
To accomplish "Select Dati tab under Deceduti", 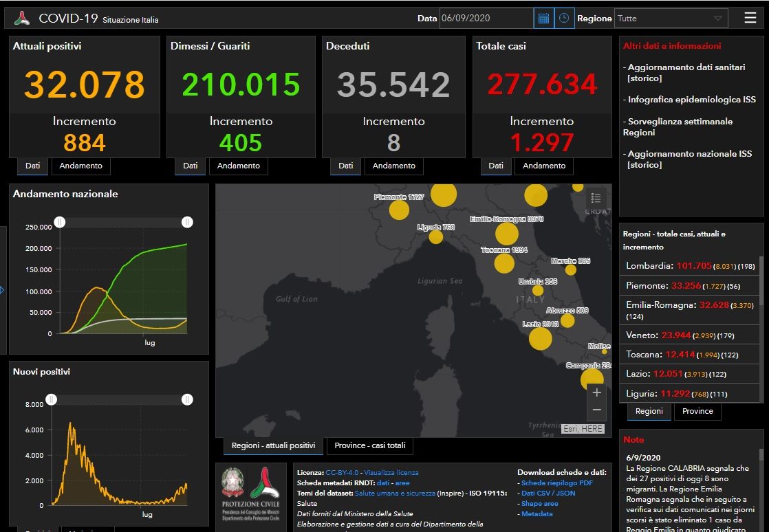I will point(345,166).
